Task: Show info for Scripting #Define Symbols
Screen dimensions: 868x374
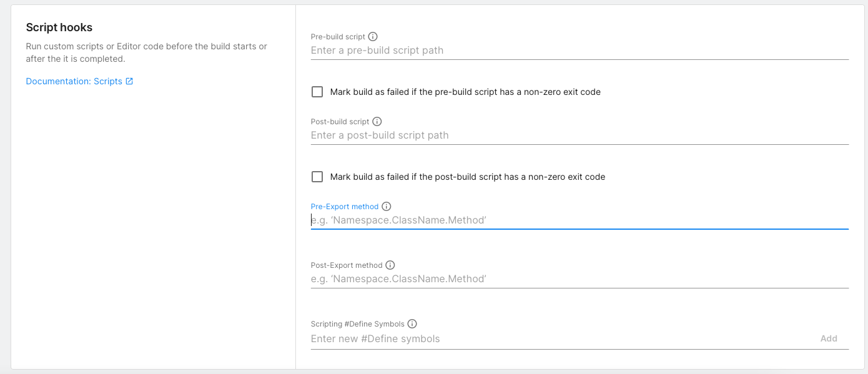Action: pos(412,324)
